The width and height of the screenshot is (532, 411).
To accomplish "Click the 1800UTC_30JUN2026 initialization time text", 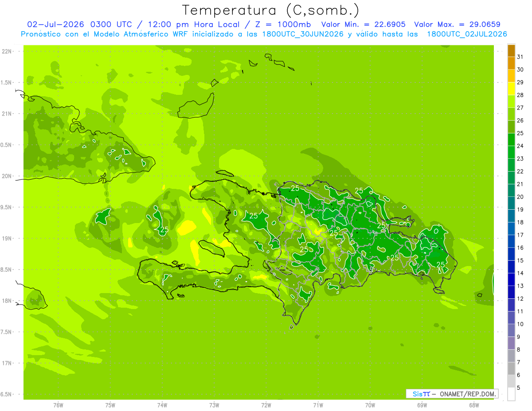I will pos(302,34).
